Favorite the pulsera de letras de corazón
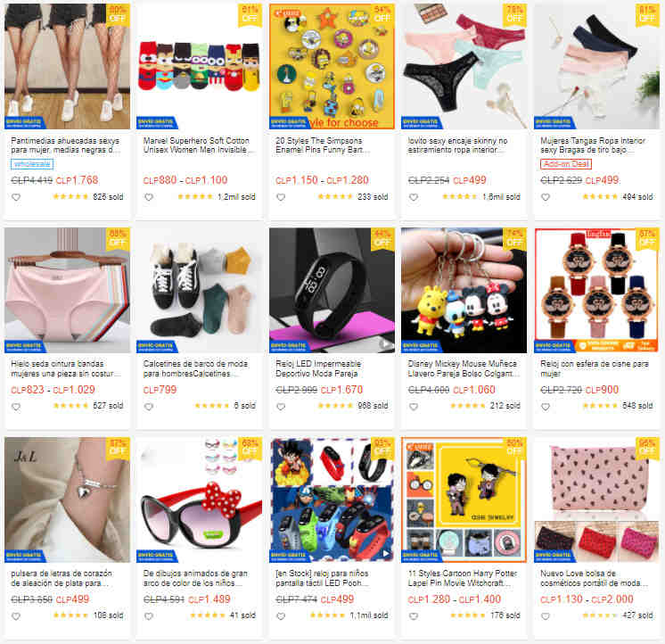This screenshot has height=644, width=665. tap(16, 616)
